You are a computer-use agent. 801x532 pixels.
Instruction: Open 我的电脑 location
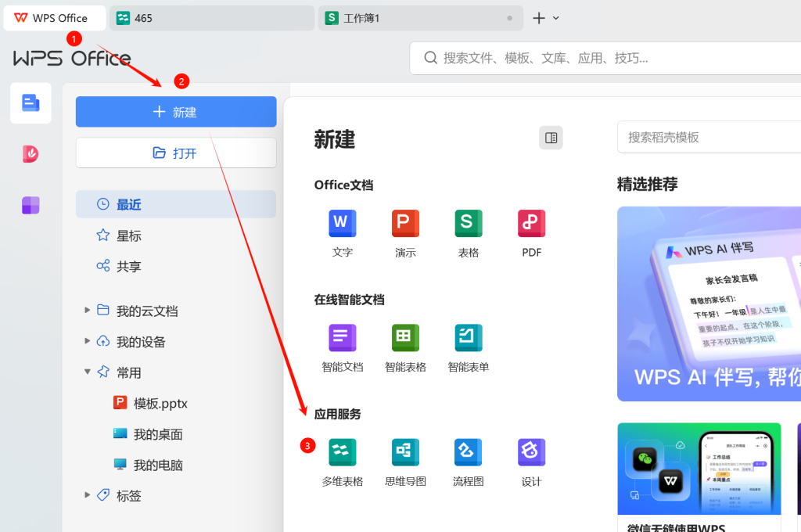tap(148, 465)
